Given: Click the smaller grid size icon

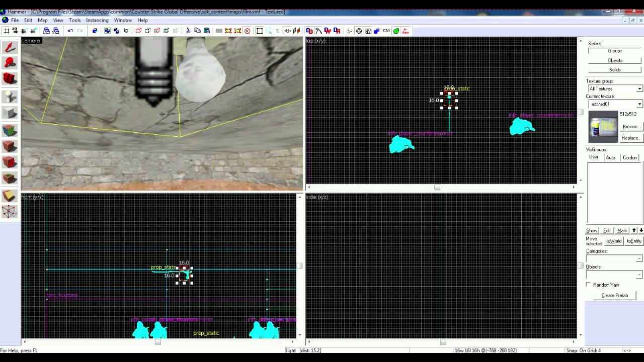Looking at the screenshot, I should click(x=24, y=31).
